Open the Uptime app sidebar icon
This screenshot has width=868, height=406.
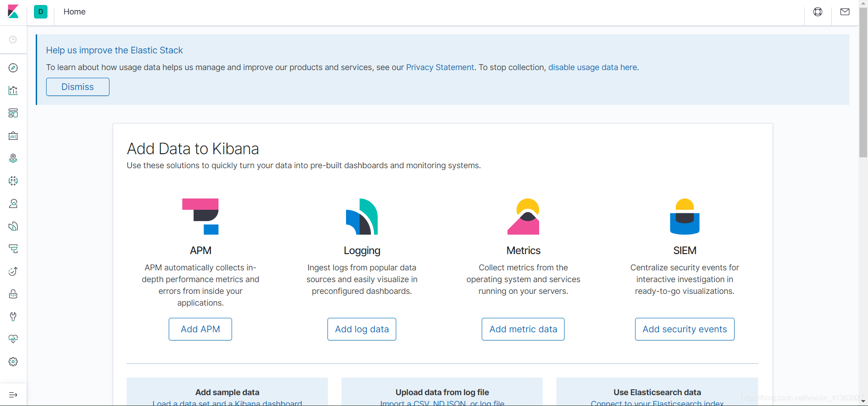point(13,271)
